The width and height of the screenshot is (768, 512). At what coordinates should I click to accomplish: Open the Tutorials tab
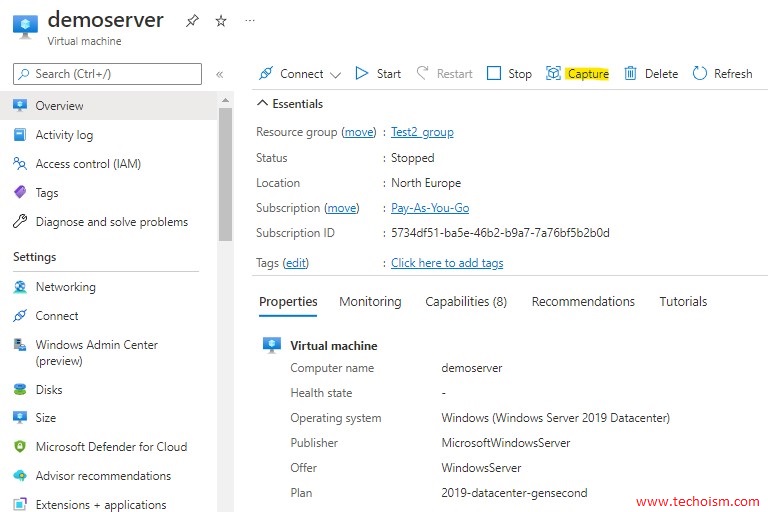[683, 302]
